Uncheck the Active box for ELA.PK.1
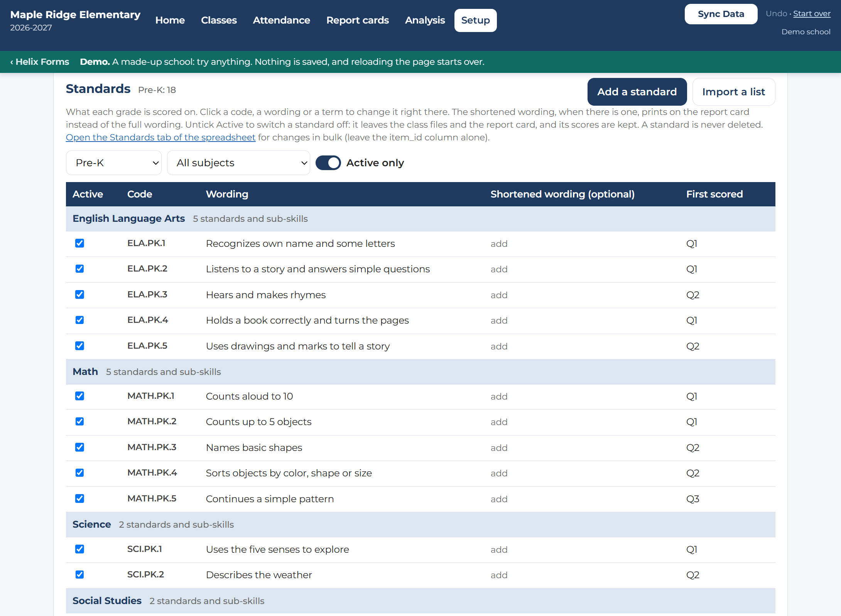Screen dimensions: 841x616 point(79,243)
